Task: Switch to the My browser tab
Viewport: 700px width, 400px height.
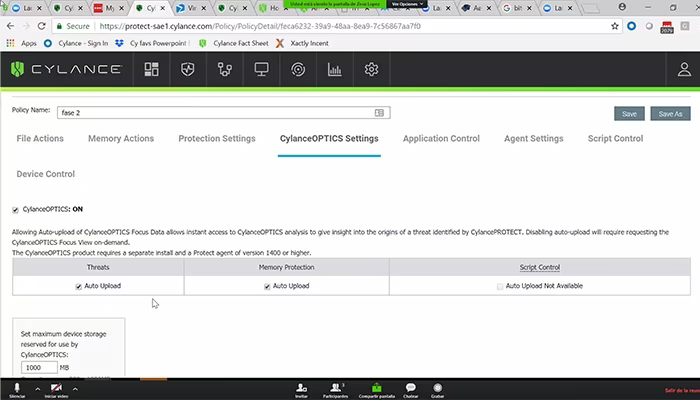Action: click(x=109, y=8)
